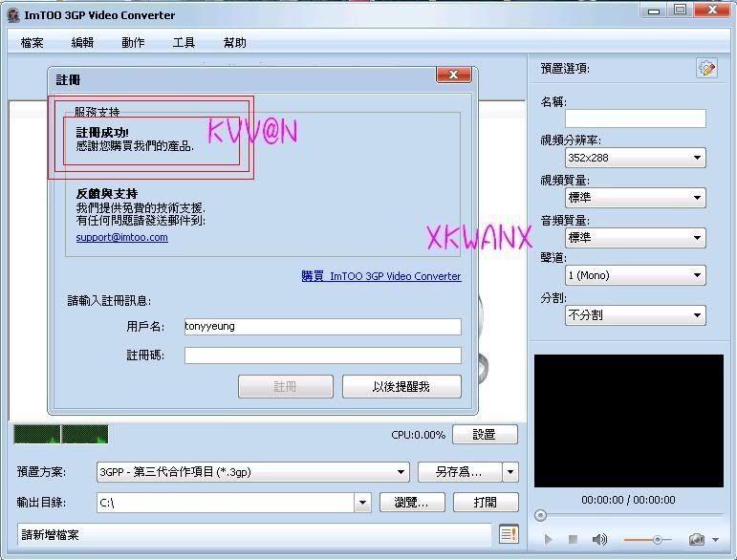Open the log list icon with exclamation mark
The width and height of the screenshot is (737, 560).
point(509,534)
